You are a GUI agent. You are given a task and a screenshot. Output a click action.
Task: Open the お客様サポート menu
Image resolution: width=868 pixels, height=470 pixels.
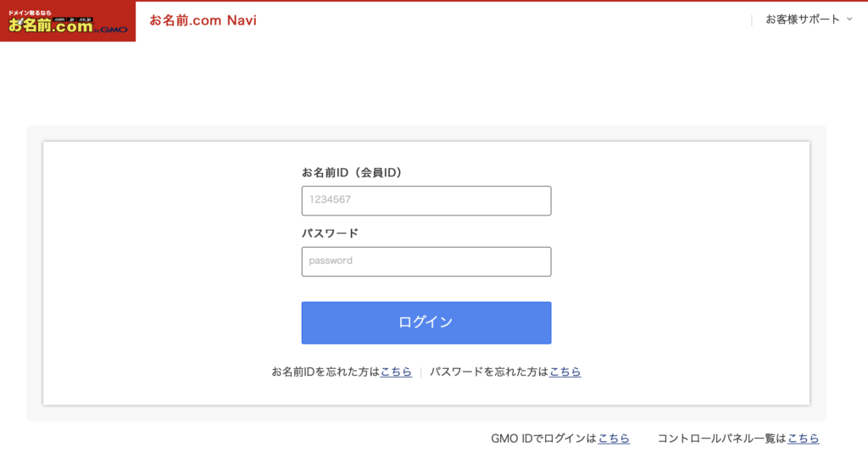click(x=809, y=20)
